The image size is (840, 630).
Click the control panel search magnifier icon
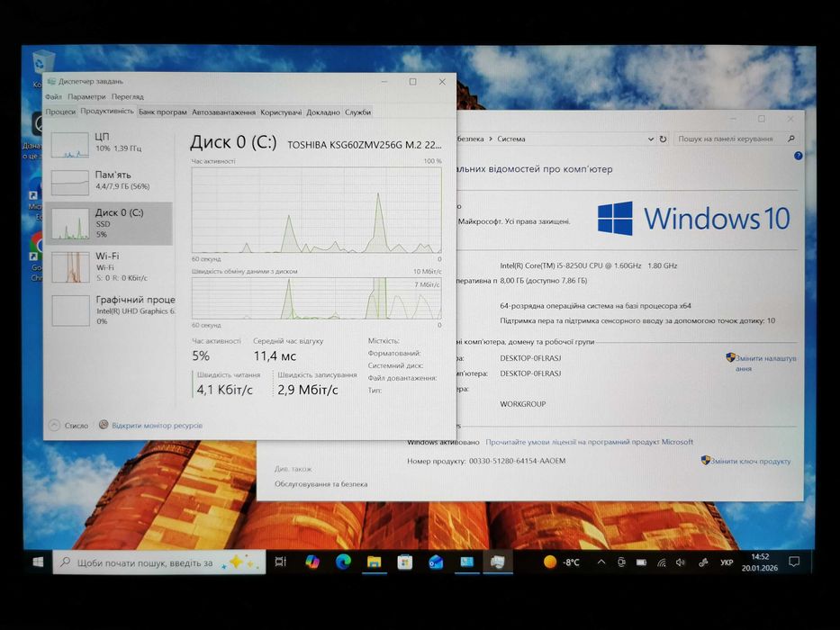(791, 139)
